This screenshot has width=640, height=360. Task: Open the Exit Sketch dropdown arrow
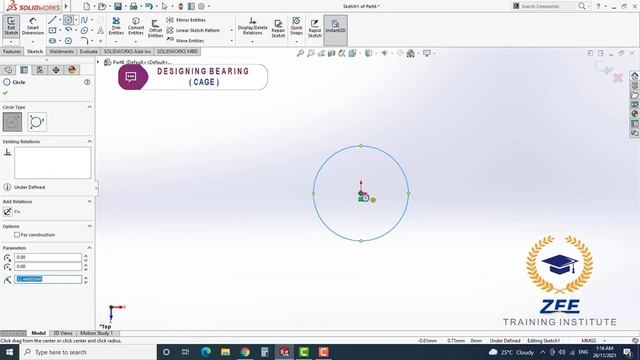pyautogui.click(x=11, y=42)
